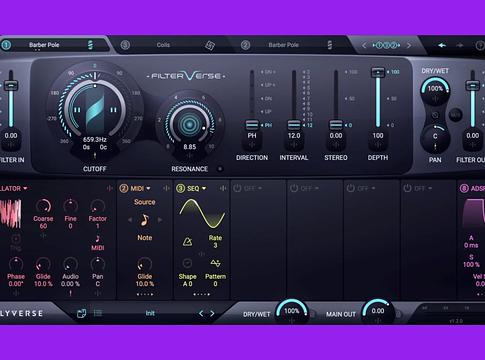Click the Init preset name
The width and height of the screenshot is (485, 360).
pos(150,313)
